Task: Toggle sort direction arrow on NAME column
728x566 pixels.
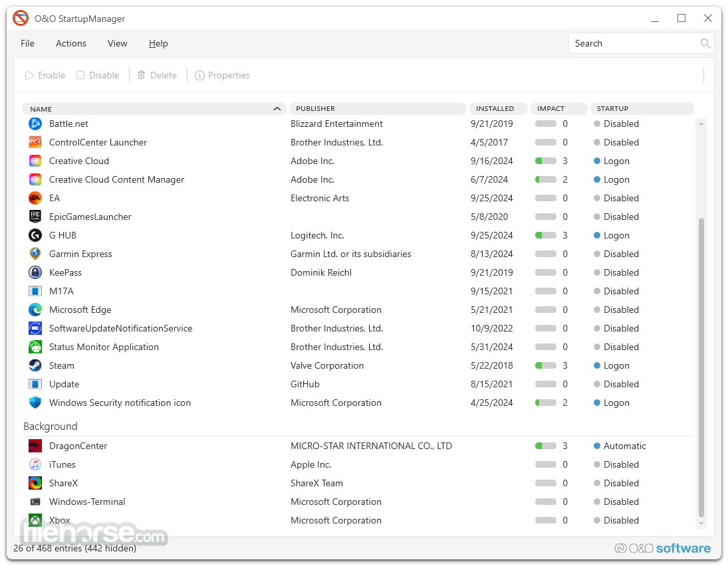Action: click(277, 109)
